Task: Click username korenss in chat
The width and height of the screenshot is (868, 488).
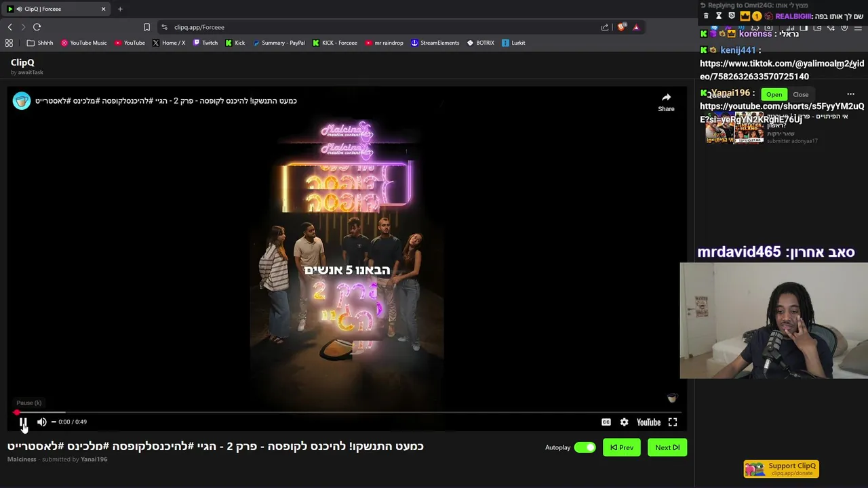Action: coord(755,33)
